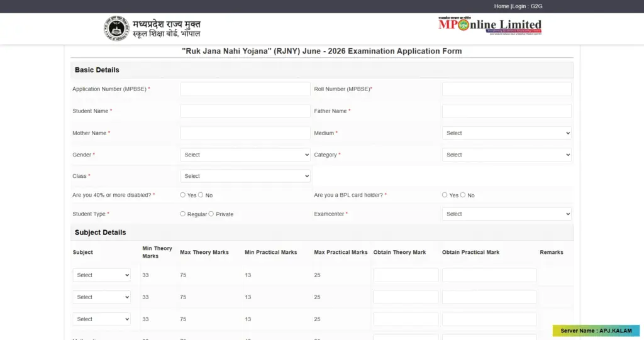Image resolution: width=644 pixels, height=340 pixels.
Task: Click the MPOnline Limited logo
Action: (490, 26)
